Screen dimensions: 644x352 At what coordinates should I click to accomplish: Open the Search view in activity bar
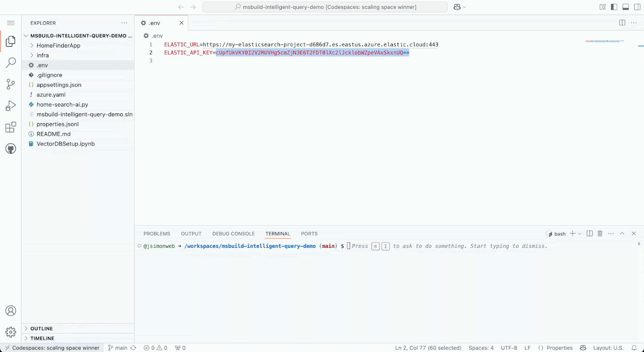11,62
